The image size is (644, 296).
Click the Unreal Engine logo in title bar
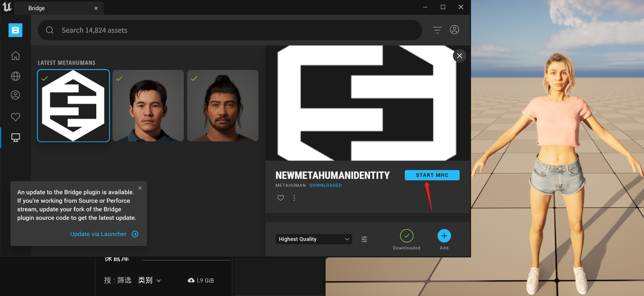(6, 7)
